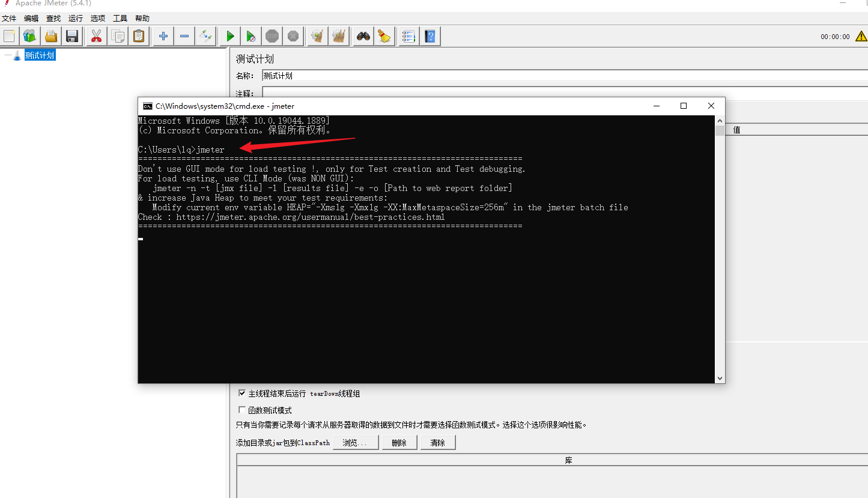This screenshot has width=868, height=498.
Task: Open the 帮助 menu
Action: point(142,19)
